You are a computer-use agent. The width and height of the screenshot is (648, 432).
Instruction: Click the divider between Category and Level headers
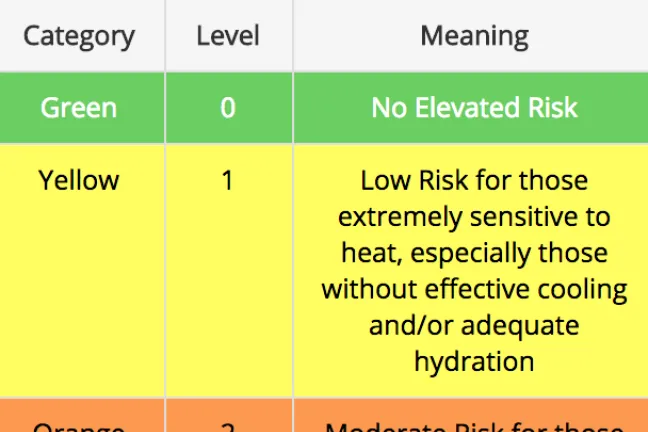164,37
